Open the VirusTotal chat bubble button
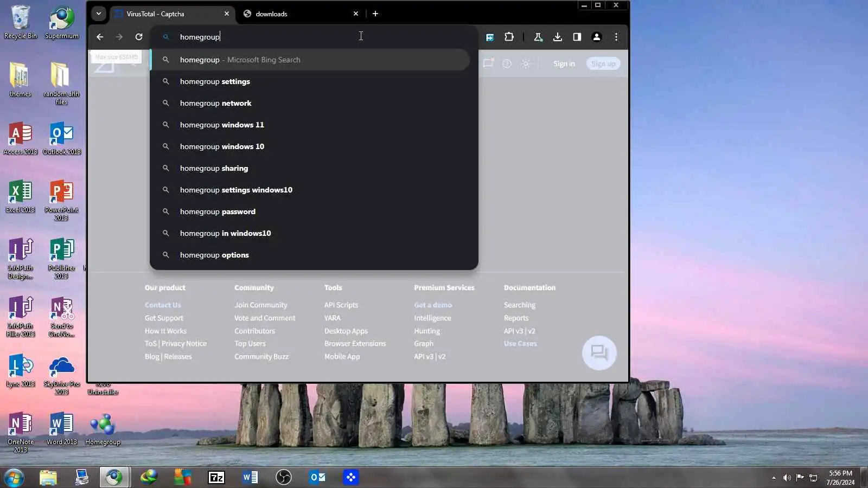The width and height of the screenshot is (868, 488). coord(599,353)
